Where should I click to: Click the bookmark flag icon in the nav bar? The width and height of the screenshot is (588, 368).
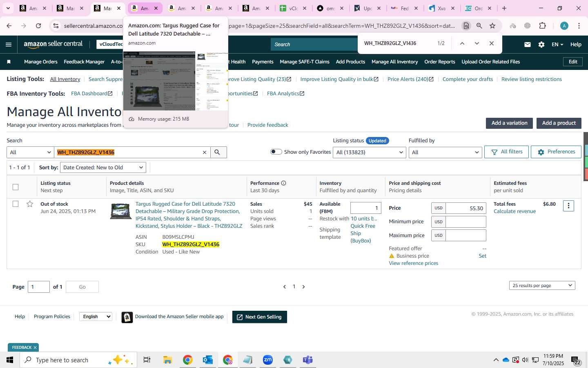[9, 62]
